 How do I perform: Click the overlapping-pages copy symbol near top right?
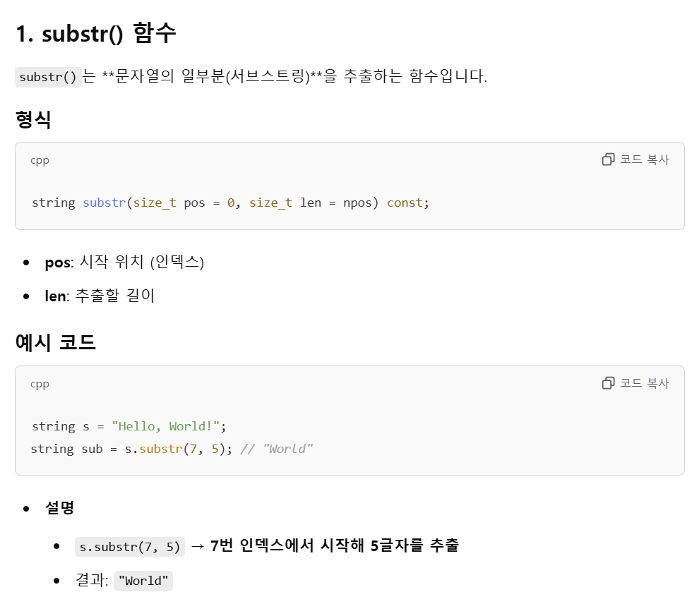608,159
